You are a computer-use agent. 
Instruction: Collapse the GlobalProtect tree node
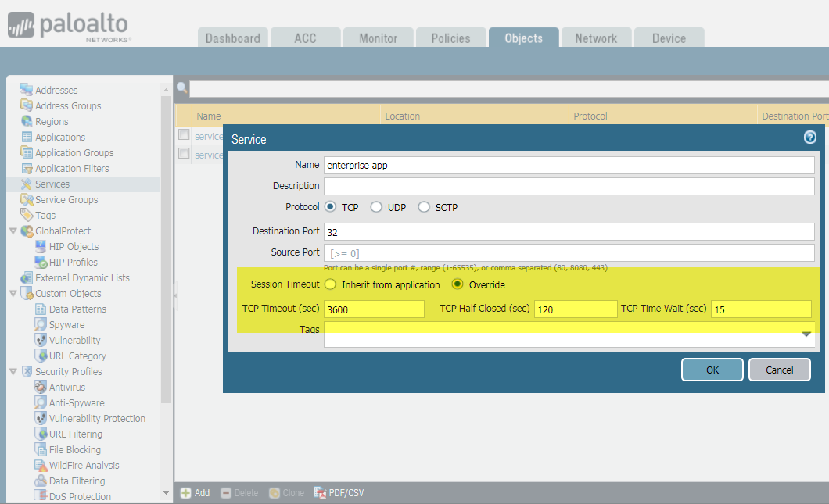13,231
